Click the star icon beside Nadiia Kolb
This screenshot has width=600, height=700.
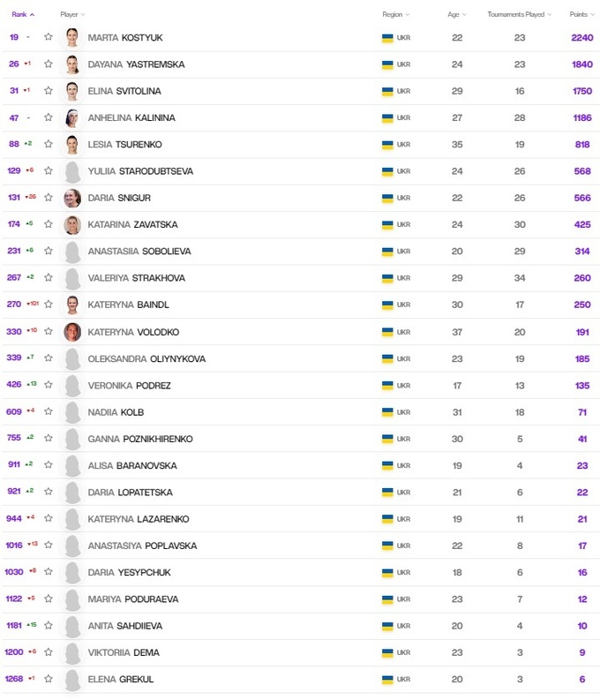tap(49, 412)
